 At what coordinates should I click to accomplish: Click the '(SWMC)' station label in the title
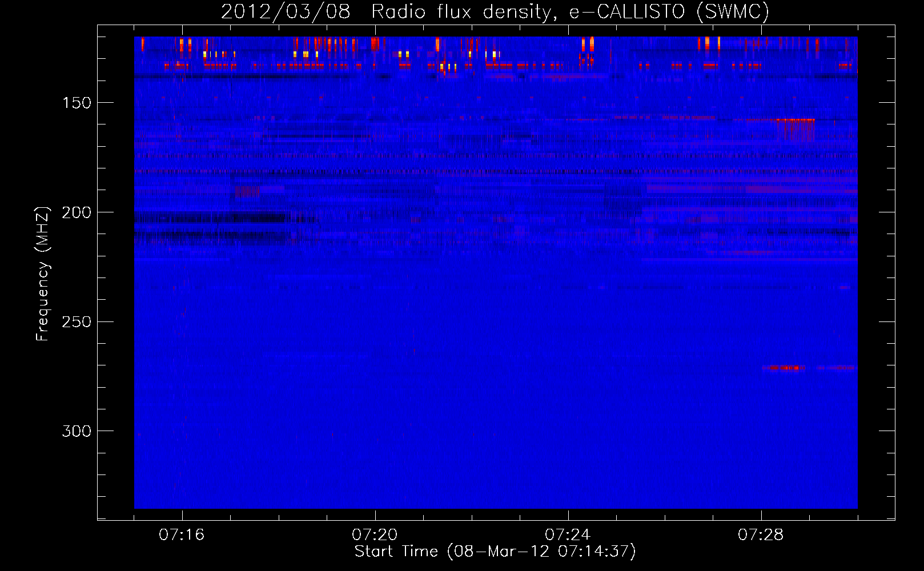coord(733,11)
